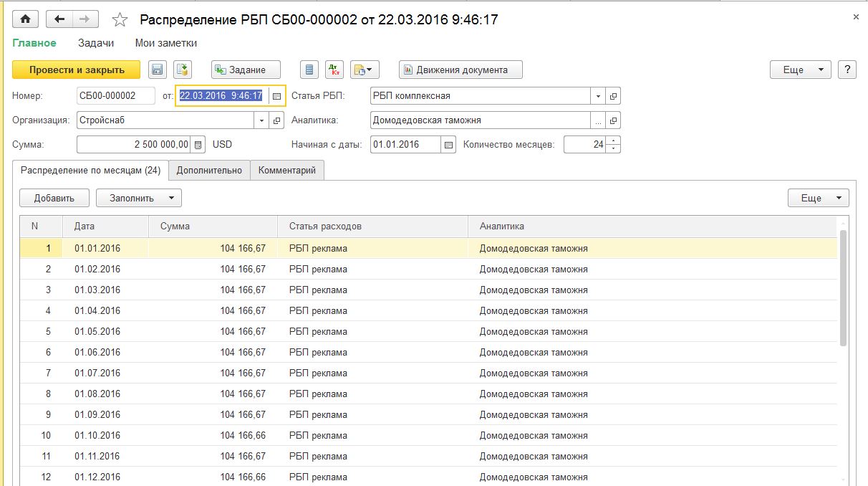Open the Дт/Кт postings icon
The height and width of the screenshot is (486, 868).
(x=334, y=70)
